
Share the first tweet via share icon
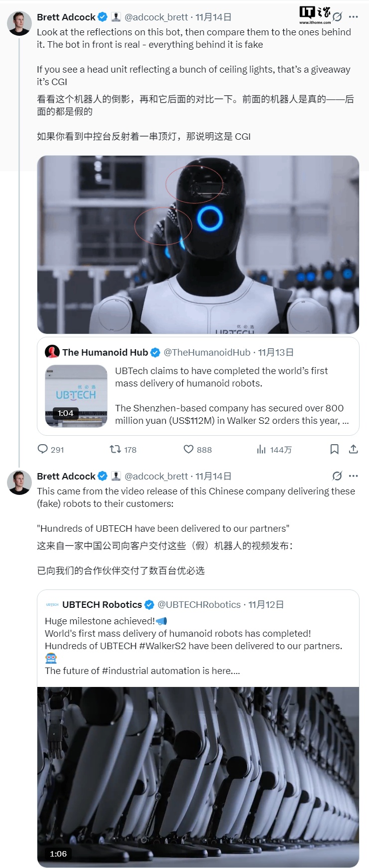354,449
